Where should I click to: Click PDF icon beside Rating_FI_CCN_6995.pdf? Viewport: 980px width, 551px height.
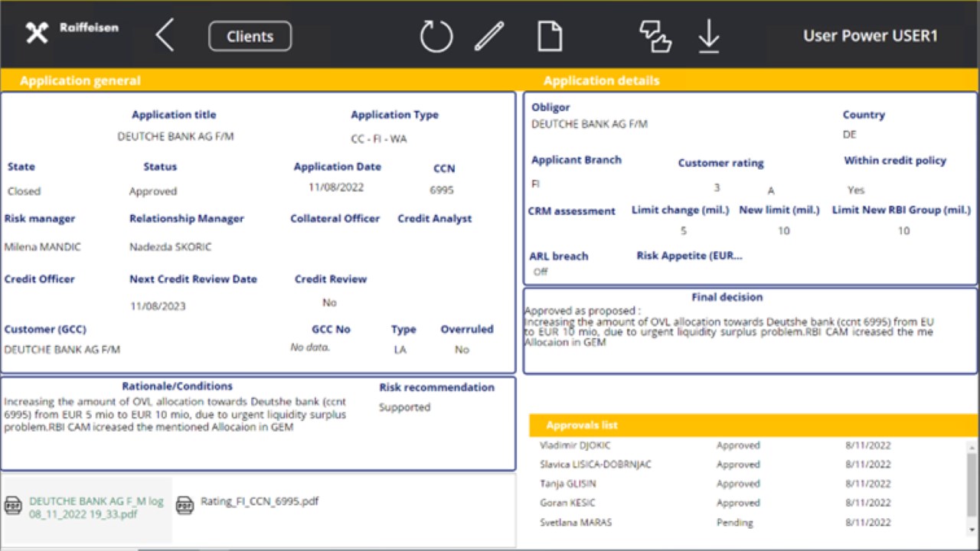pos(185,505)
